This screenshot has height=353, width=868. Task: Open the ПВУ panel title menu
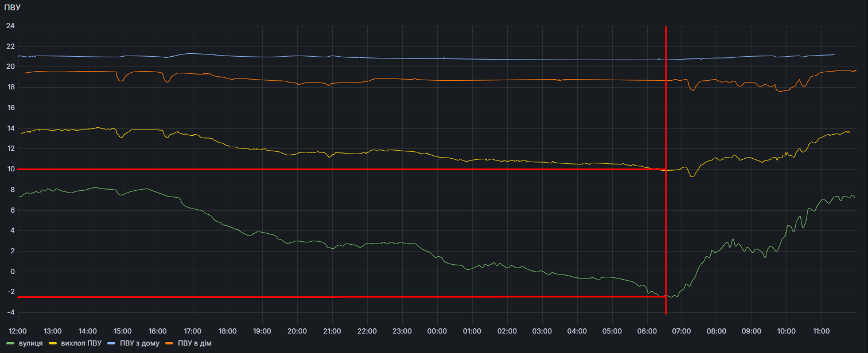click(13, 8)
